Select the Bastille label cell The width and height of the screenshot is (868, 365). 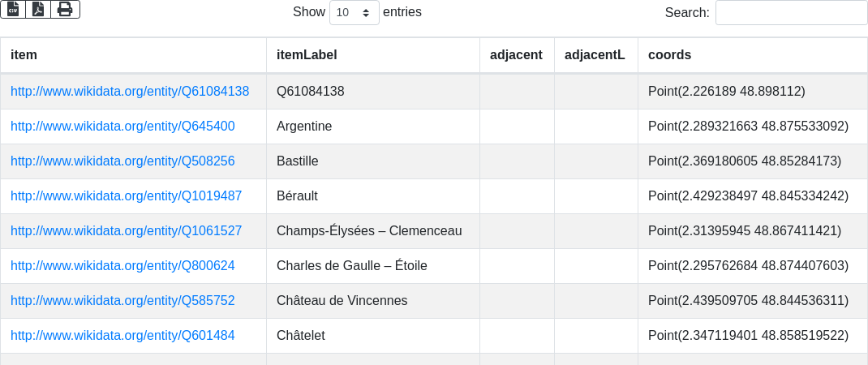[x=298, y=161]
